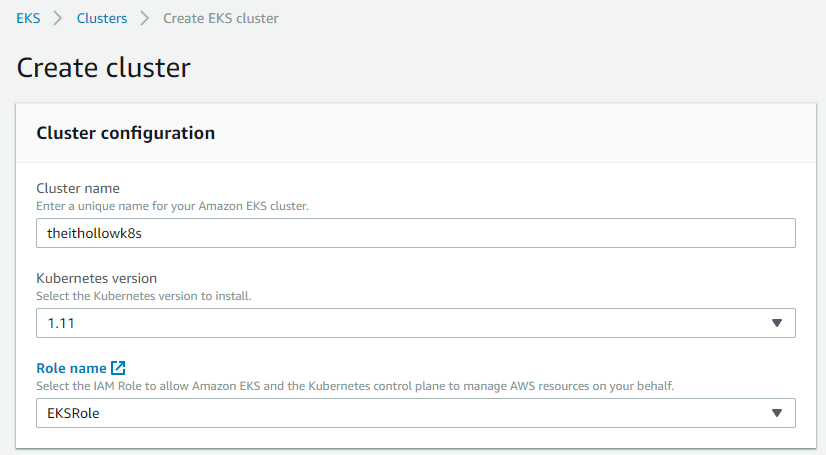Open the EKS breadcrumb link
The image size is (826, 455).
click(x=28, y=18)
